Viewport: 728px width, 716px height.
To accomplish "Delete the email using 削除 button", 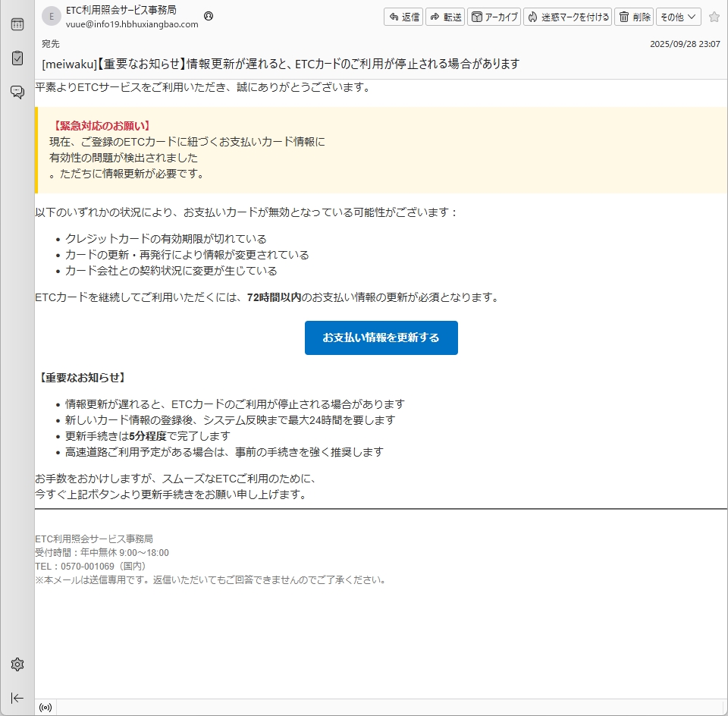I will pyautogui.click(x=634, y=17).
